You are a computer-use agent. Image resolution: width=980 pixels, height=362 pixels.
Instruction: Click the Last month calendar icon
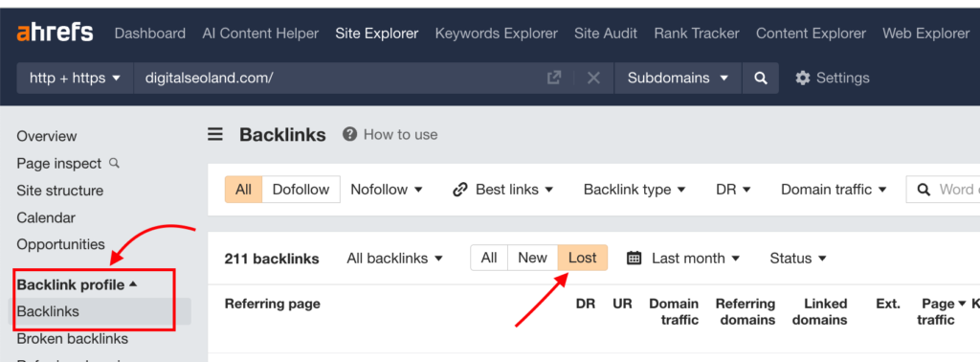pos(635,259)
